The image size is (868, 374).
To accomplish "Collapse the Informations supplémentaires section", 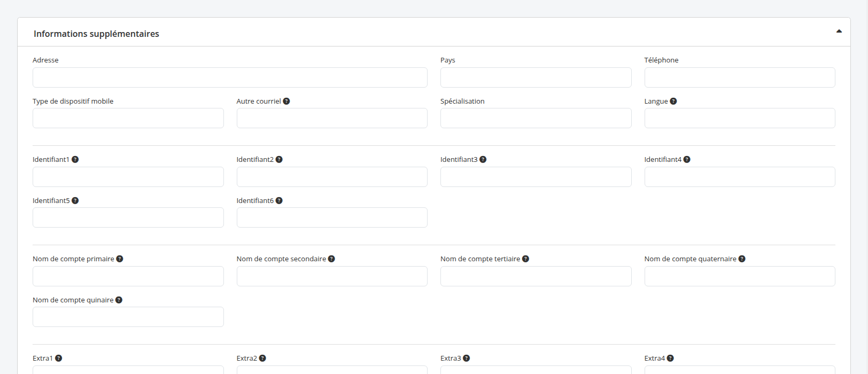I will pos(839,32).
